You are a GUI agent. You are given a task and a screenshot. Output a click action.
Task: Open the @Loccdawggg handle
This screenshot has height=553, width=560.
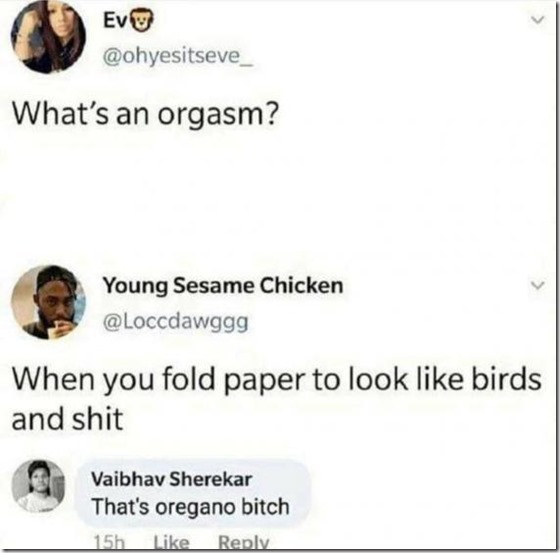[x=175, y=323]
